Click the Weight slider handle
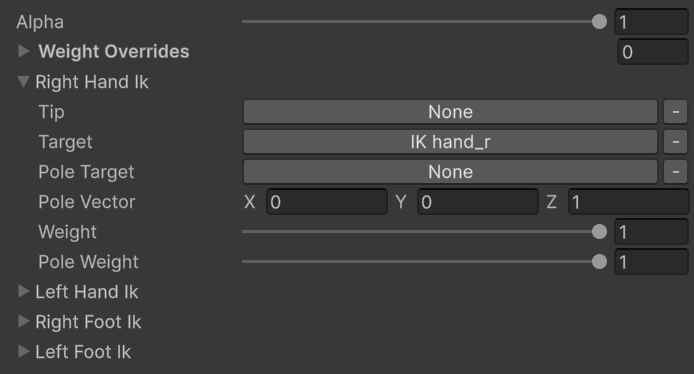694x374 pixels. coord(599,231)
